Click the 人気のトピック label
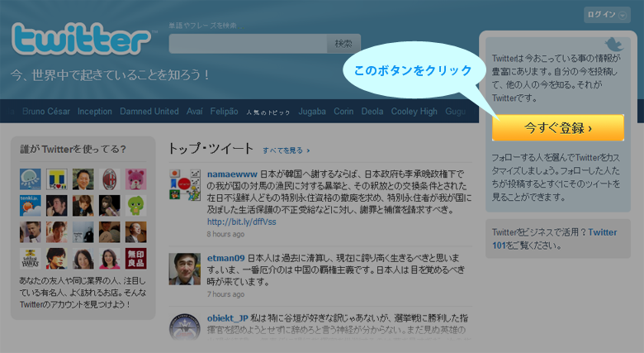Image resolution: width=644 pixels, height=353 pixels. [268, 112]
